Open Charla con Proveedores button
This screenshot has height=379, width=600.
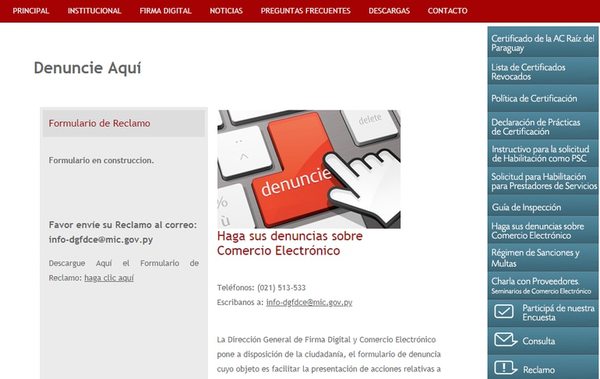(543, 286)
